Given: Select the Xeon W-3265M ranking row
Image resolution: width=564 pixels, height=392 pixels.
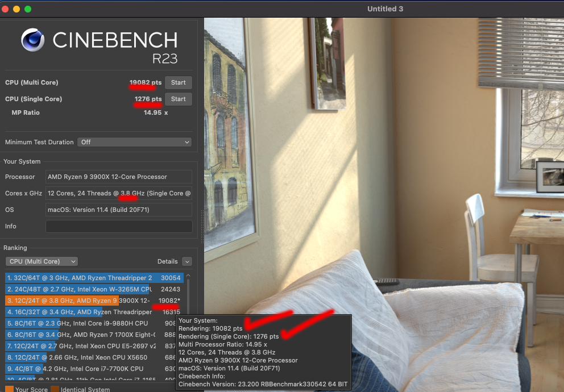Looking at the screenshot, I should [94, 289].
